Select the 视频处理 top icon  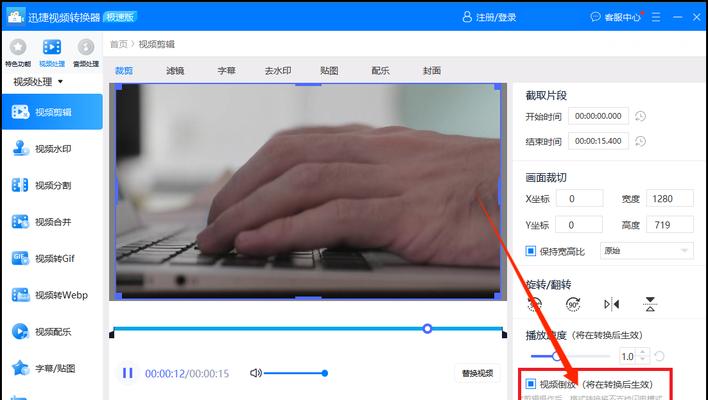(x=52, y=47)
